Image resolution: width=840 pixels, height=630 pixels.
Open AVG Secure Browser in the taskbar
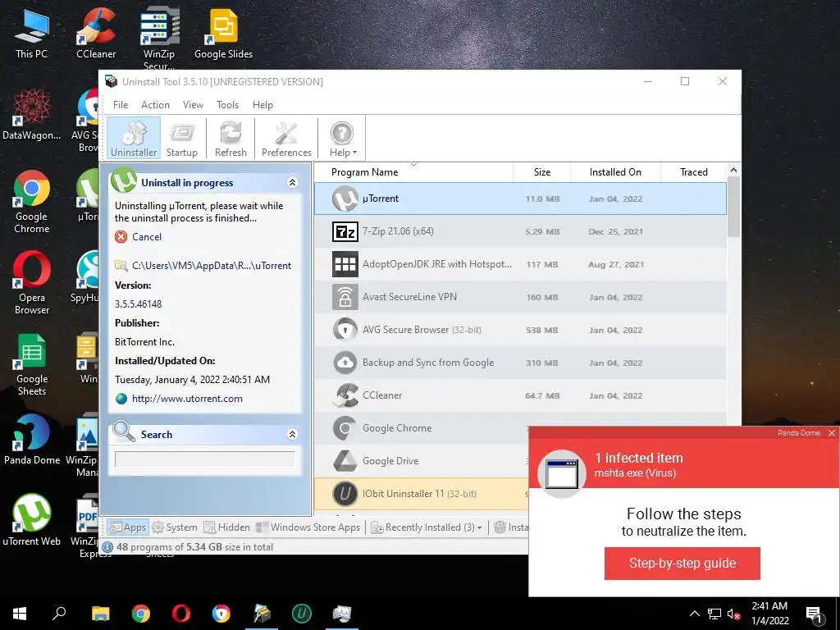click(221, 614)
